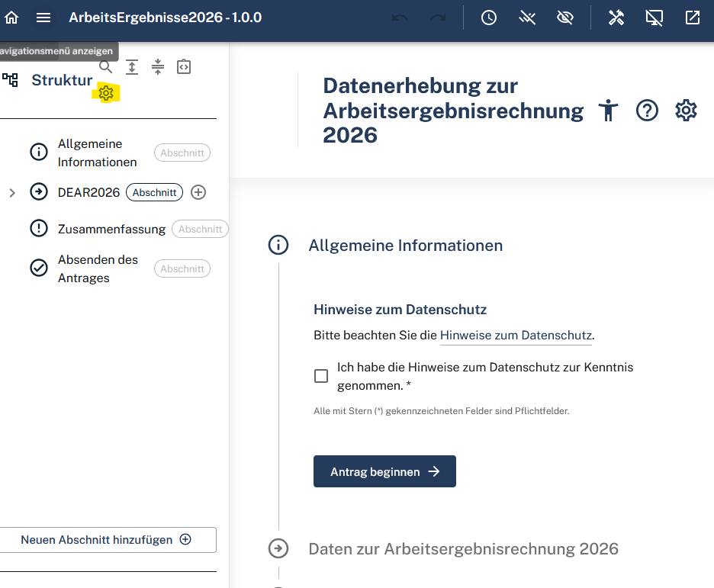This screenshot has height=588, width=714.
Task: Collapse all structure nodes icon
Action: point(158,67)
